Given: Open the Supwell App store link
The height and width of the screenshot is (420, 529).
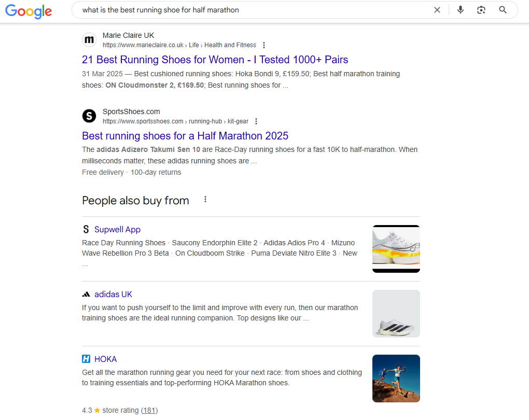Looking at the screenshot, I should 117,229.
